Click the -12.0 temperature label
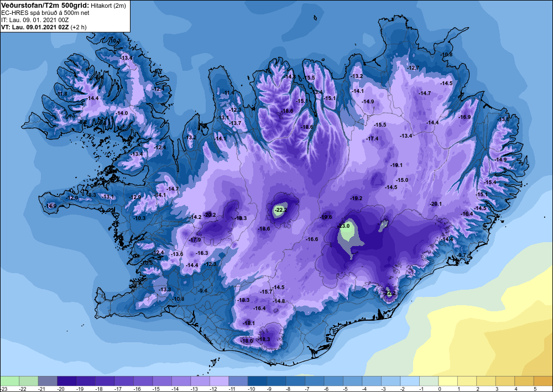The image size is (553, 392). point(72,198)
